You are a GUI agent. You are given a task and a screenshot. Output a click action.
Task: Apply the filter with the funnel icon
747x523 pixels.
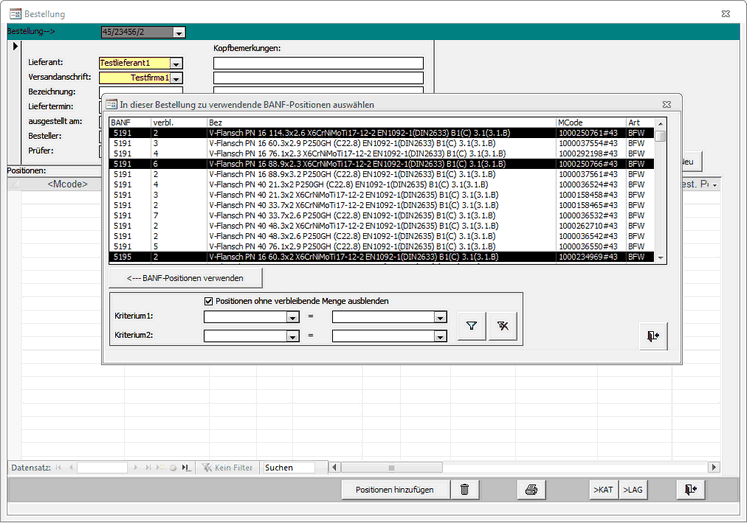pyautogui.click(x=471, y=327)
